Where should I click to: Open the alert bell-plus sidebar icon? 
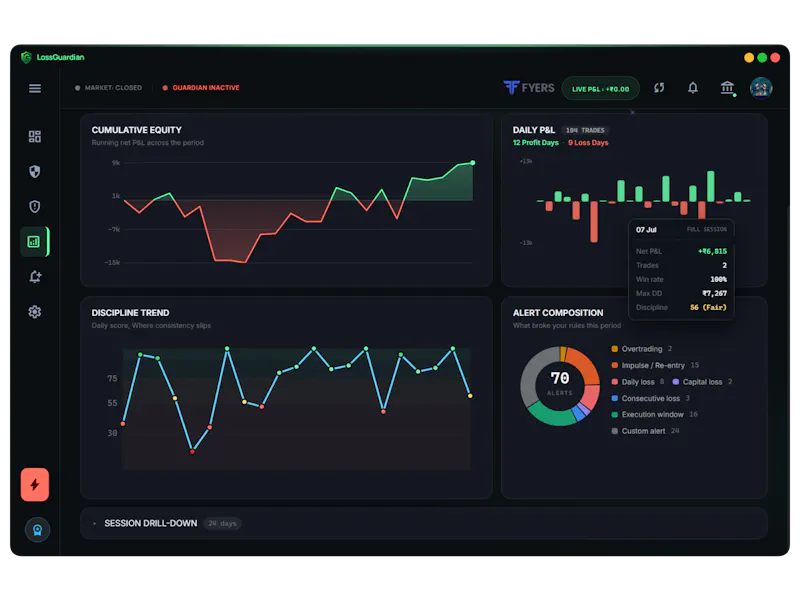[35, 277]
